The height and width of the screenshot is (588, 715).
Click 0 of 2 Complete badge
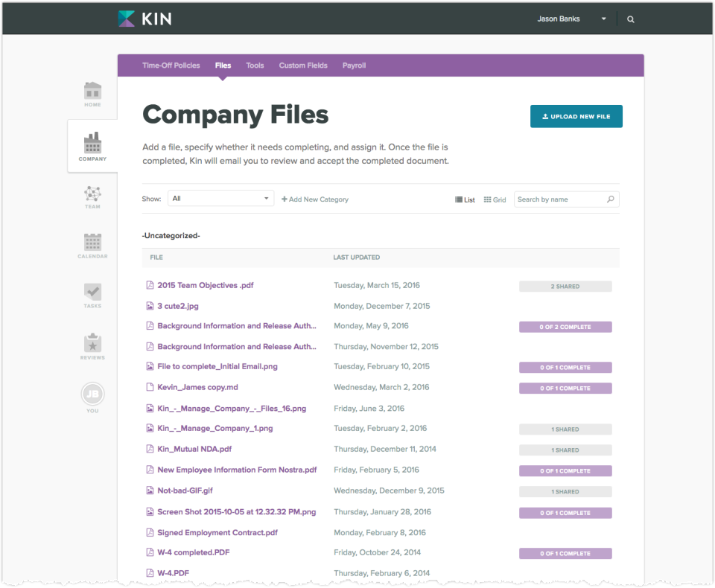(x=565, y=327)
